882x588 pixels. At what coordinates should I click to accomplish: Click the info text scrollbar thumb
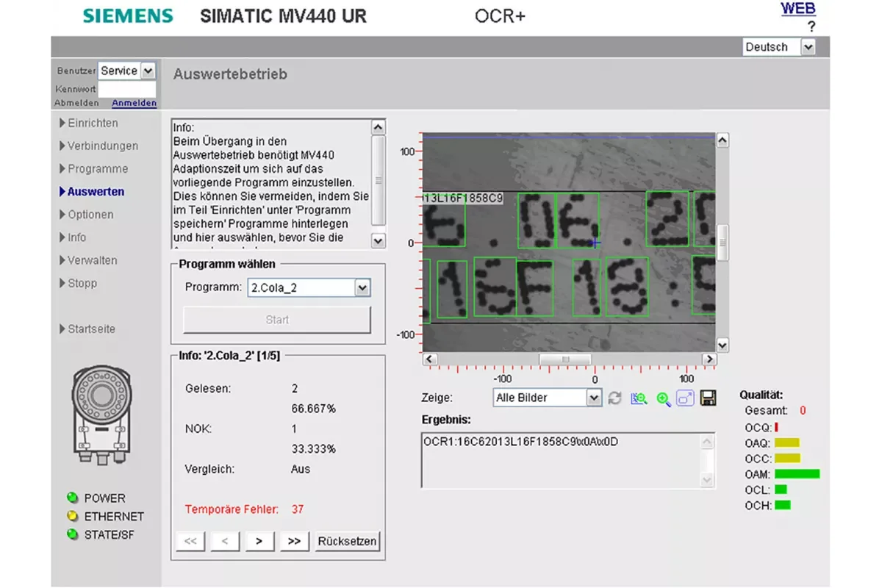379,180
